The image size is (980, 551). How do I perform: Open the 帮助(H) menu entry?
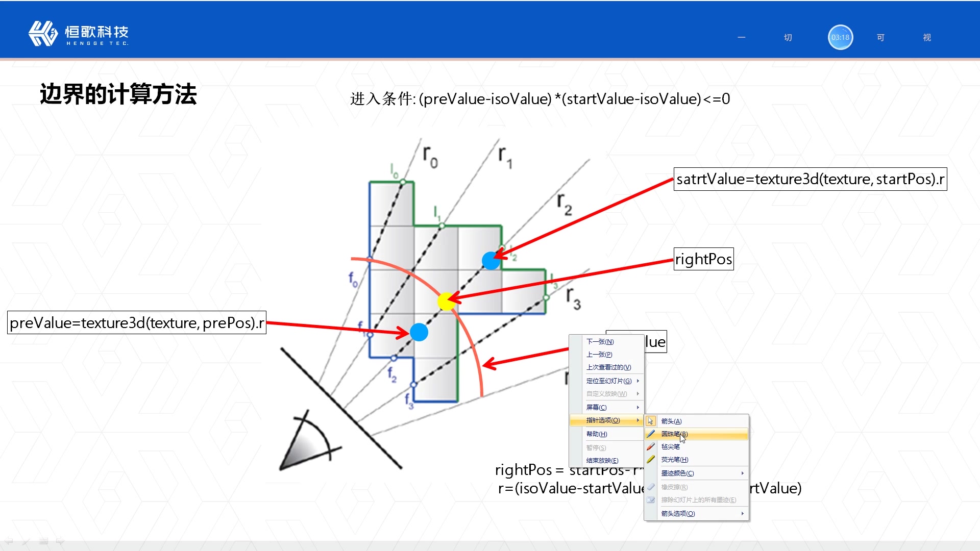click(x=607, y=434)
